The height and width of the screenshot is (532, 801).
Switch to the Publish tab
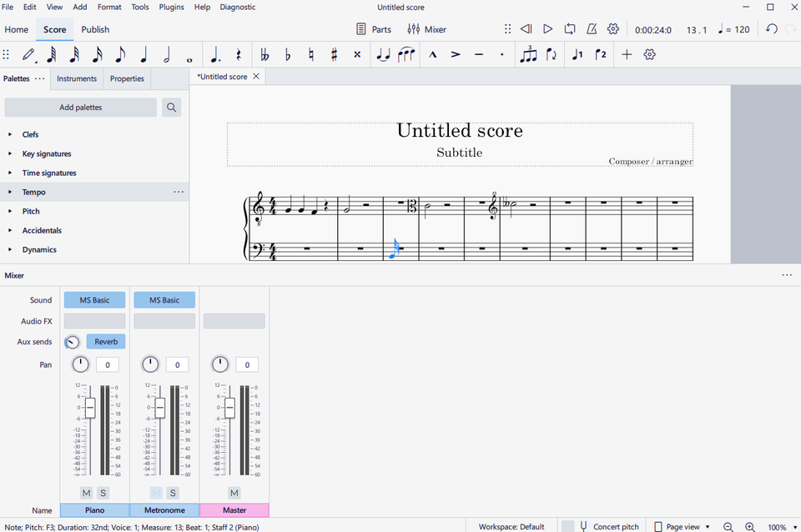pyautogui.click(x=95, y=29)
